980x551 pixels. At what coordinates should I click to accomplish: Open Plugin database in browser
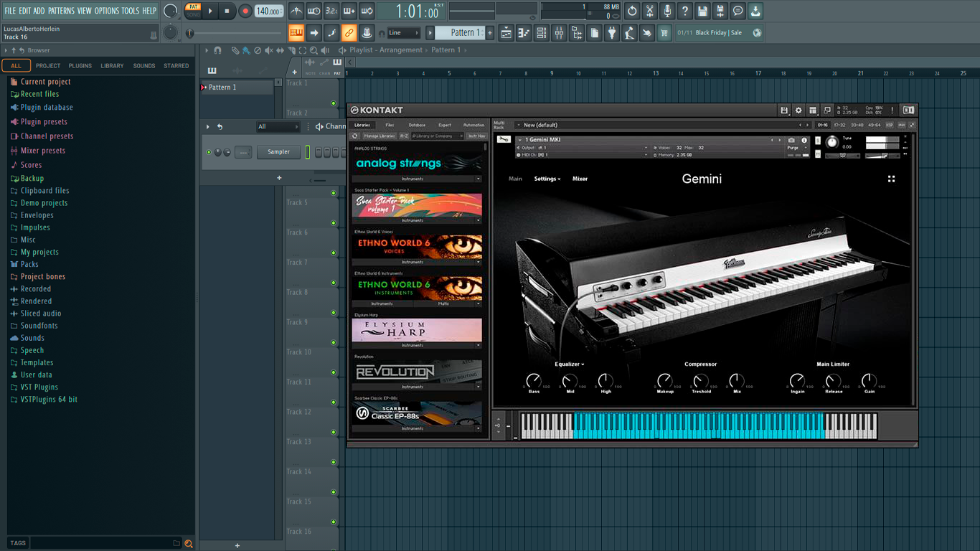point(47,108)
